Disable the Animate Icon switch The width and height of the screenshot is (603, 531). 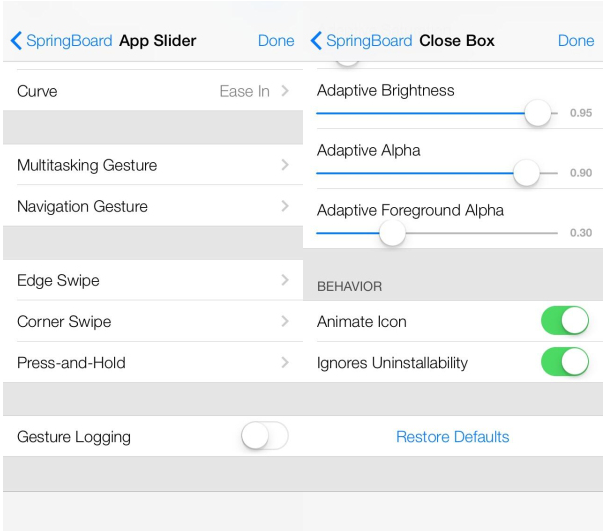pos(565,321)
